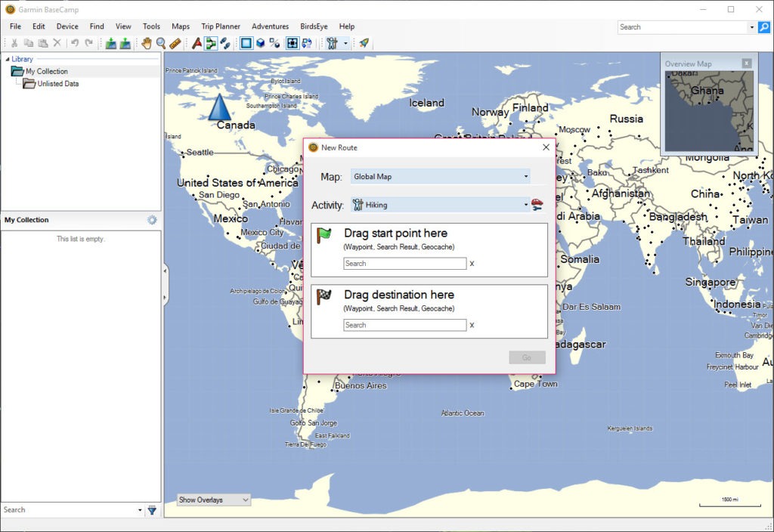Open the Help menu
The image size is (774, 532).
coord(346,26)
